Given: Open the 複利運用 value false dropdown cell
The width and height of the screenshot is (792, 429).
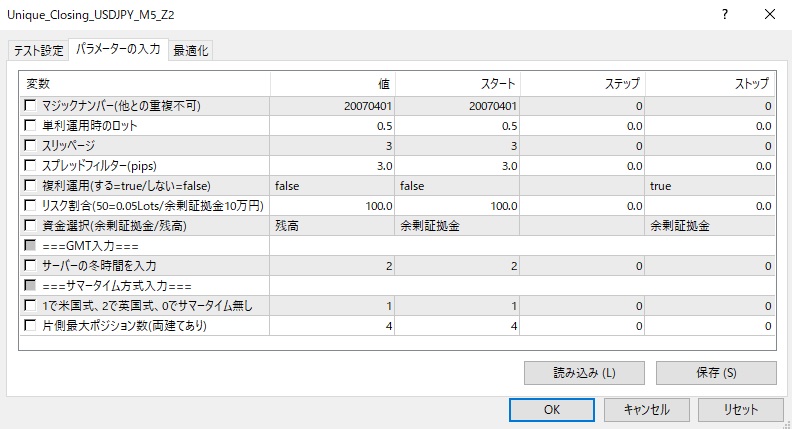Looking at the screenshot, I should click(x=332, y=186).
